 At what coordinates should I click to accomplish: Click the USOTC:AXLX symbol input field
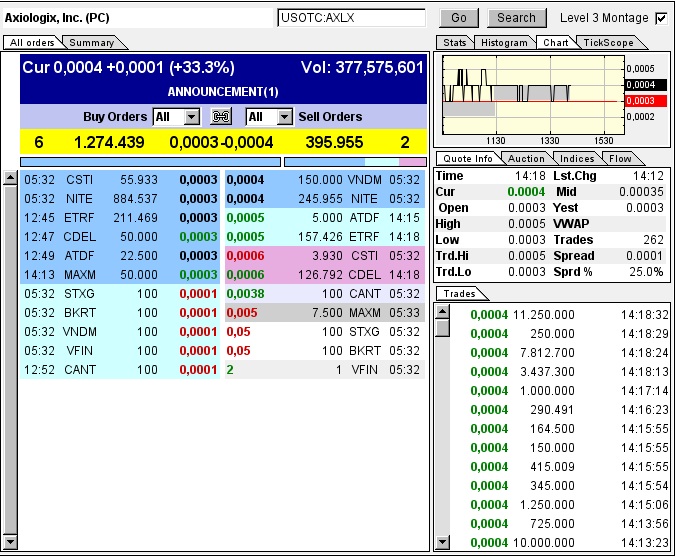[x=351, y=18]
